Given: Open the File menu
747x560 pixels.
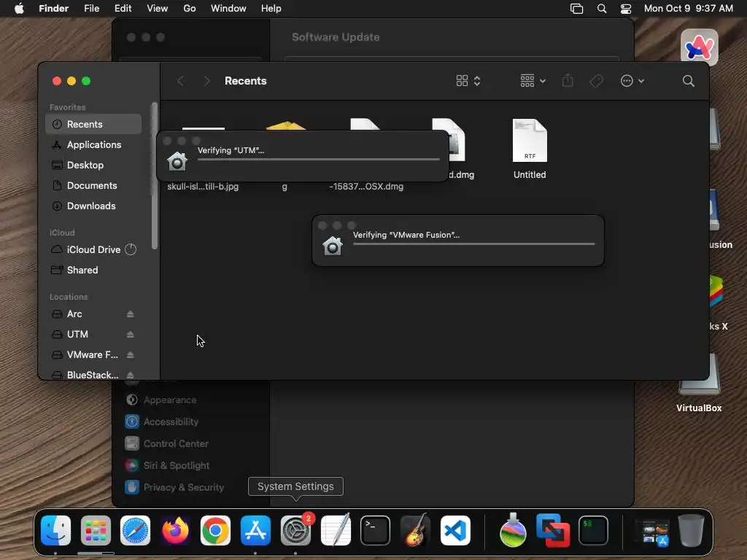Looking at the screenshot, I should 91,9.
